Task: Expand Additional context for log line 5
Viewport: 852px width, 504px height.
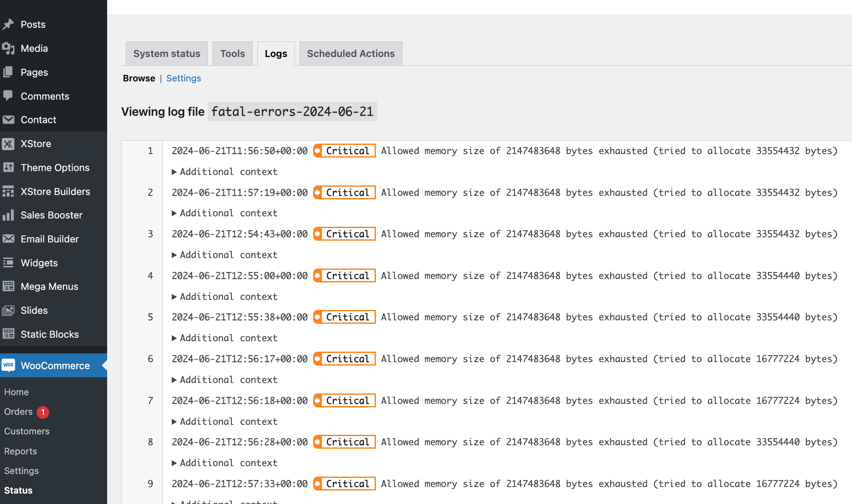Action: click(224, 338)
